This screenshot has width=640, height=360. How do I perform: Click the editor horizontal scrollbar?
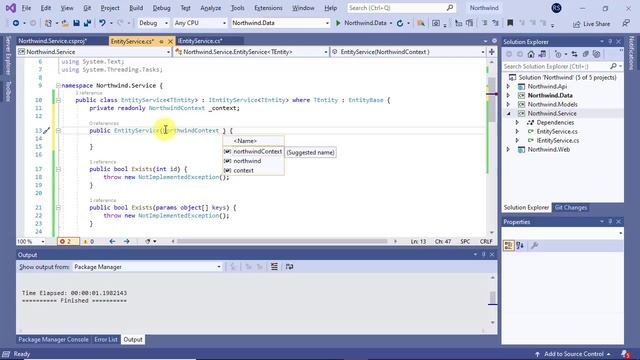(282, 241)
